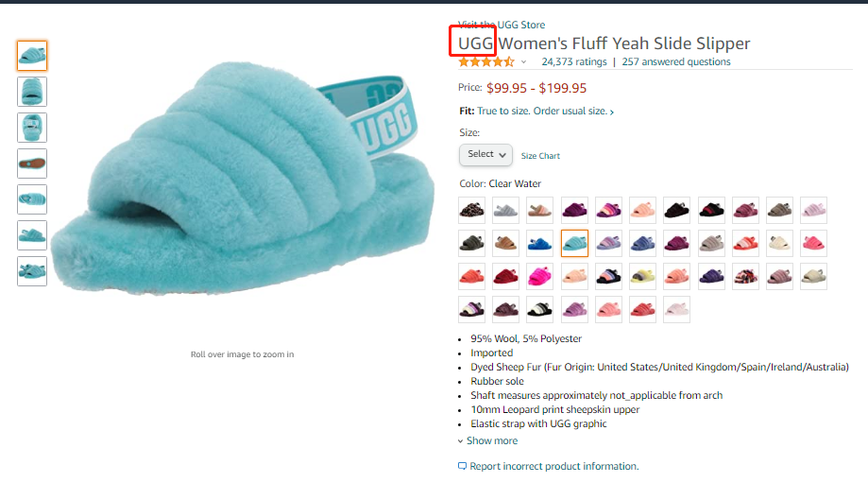Open the 257 answered questions link

675,61
